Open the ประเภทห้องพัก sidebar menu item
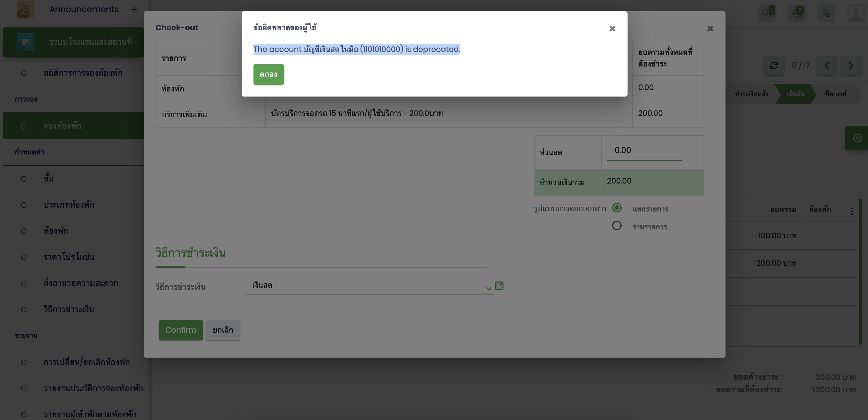This screenshot has width=868, height=420. coord(69,205)
